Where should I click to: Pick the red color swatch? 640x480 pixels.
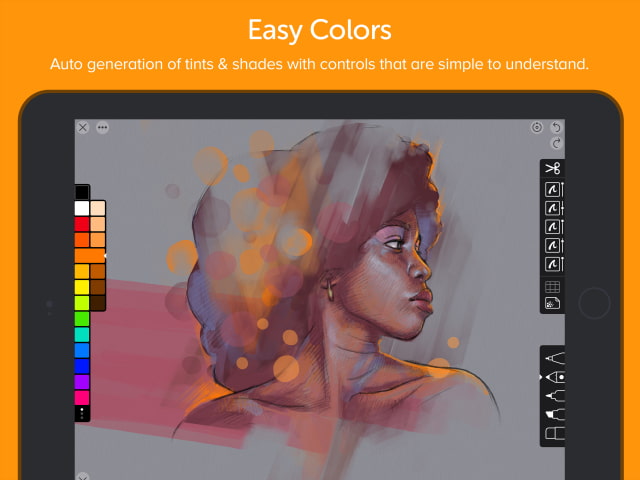click(82, 224)
